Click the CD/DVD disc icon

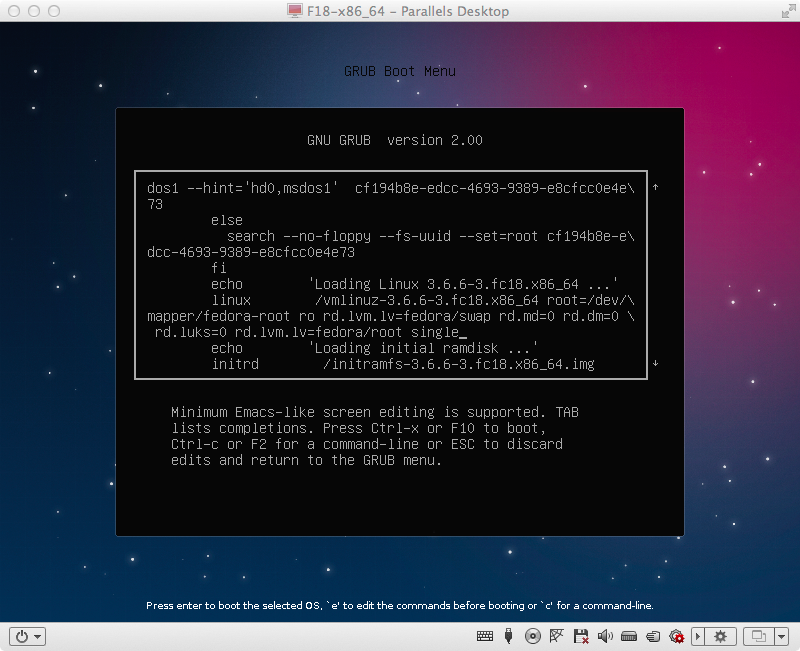point(533,636)
